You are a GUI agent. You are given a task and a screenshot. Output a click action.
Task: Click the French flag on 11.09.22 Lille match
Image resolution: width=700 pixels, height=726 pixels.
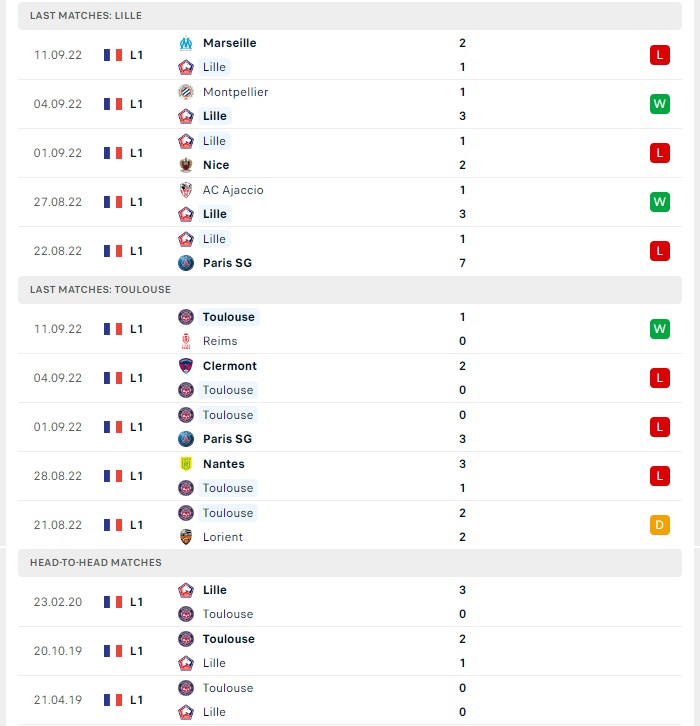point(113,55)
